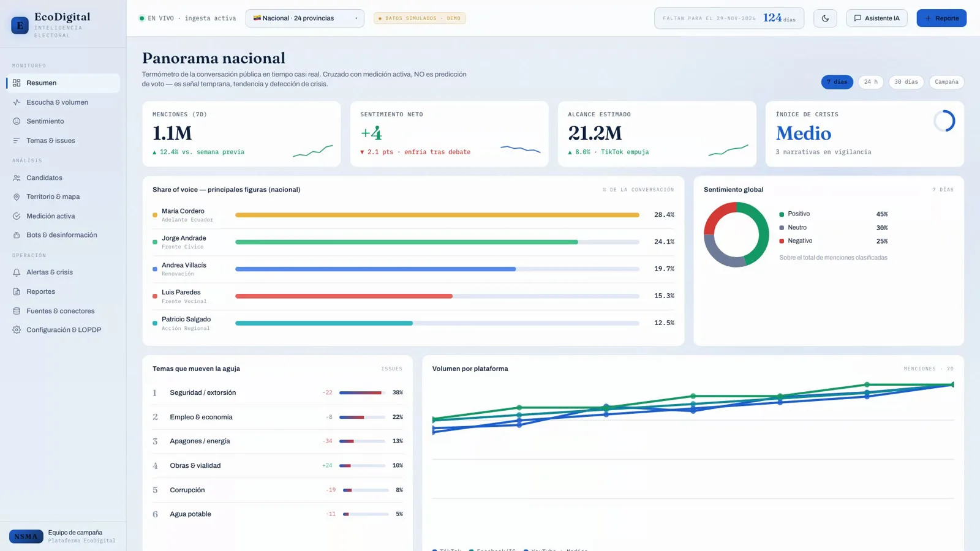This screenshot has width=980, height=551.
Task: Click the Alcance estimado sparkline
Action: tap(728, 150)
